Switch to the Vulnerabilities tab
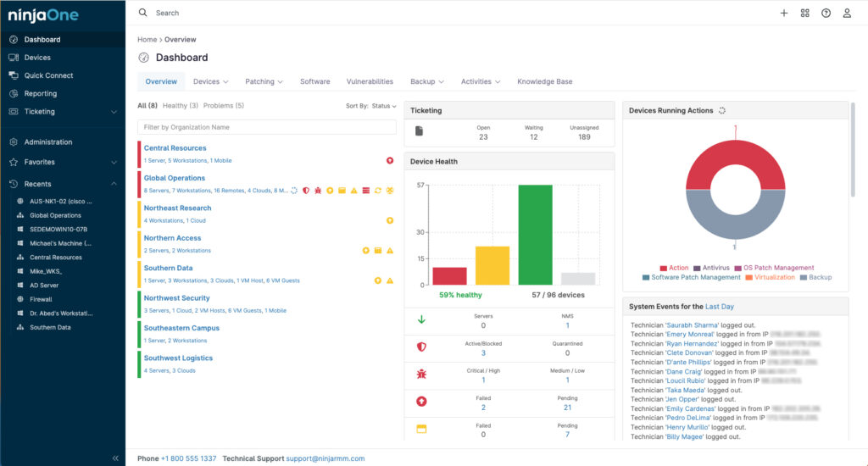The image size is (868, 466). click(370, 81)
